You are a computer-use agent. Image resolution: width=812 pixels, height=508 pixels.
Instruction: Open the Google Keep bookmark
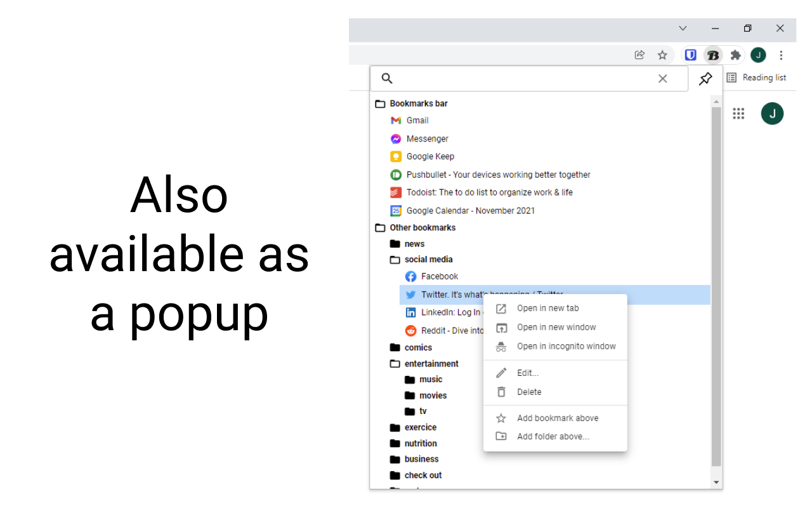[x=422, y=156]
